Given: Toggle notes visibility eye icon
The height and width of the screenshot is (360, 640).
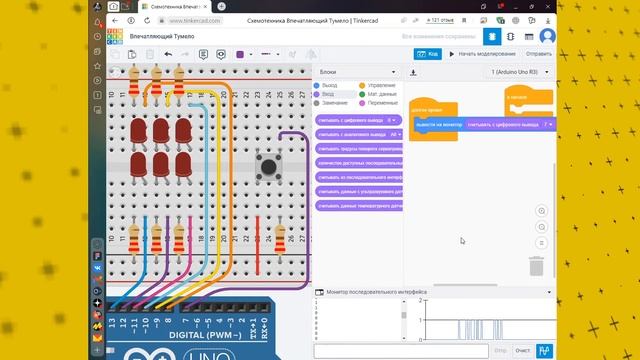Looking at the screenshot, I should click(x=221, y=54).
